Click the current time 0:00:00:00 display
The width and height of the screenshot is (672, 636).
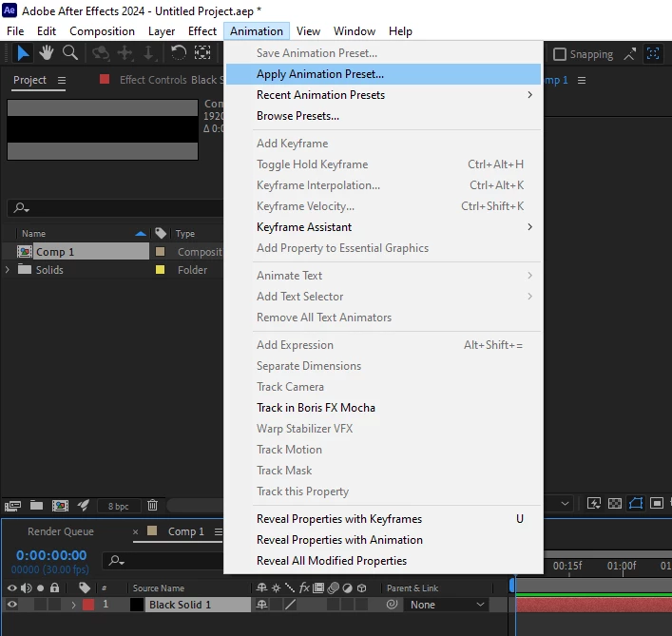51,555
